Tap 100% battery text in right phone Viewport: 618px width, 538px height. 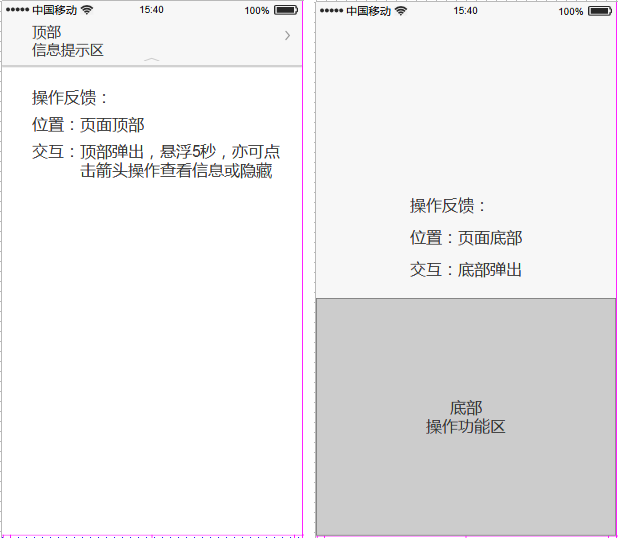571,12
